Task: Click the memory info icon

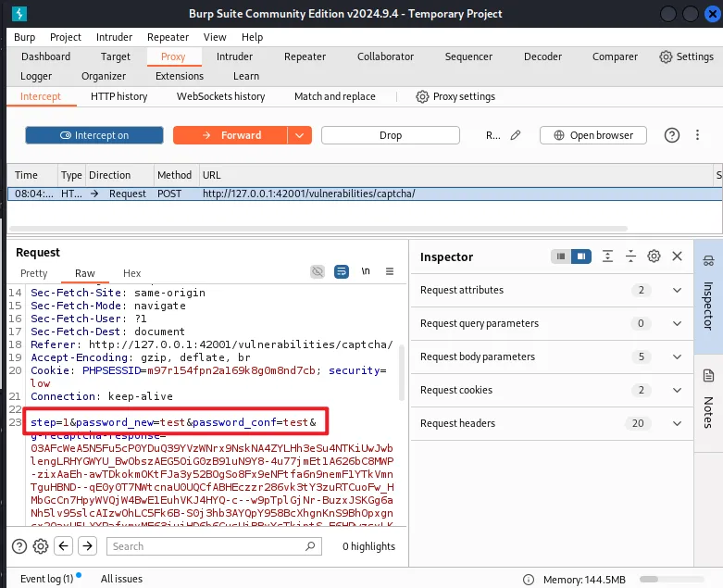Action: pyautogui.click(x=529, y=580)
